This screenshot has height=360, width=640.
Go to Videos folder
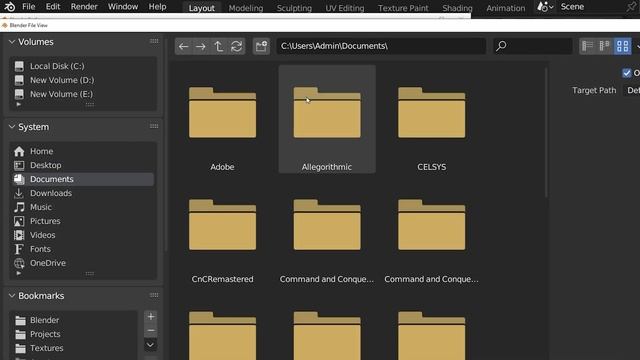click(x=82, y=235)
